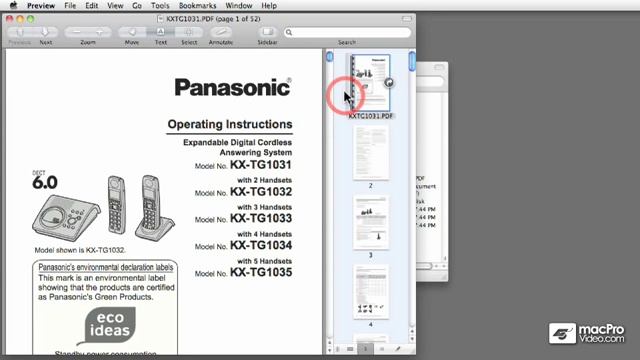Screen dimensions: 640x360
Task: Open the Preview application menu
Action: point(41,6)
